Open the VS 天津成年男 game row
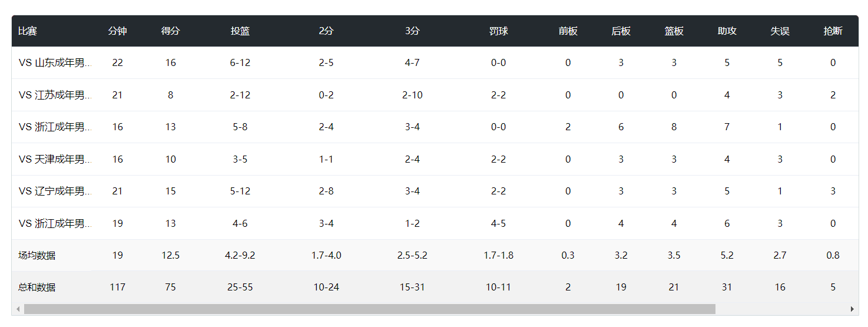This screenshot has width=868, height=327. tap(55, 159)
